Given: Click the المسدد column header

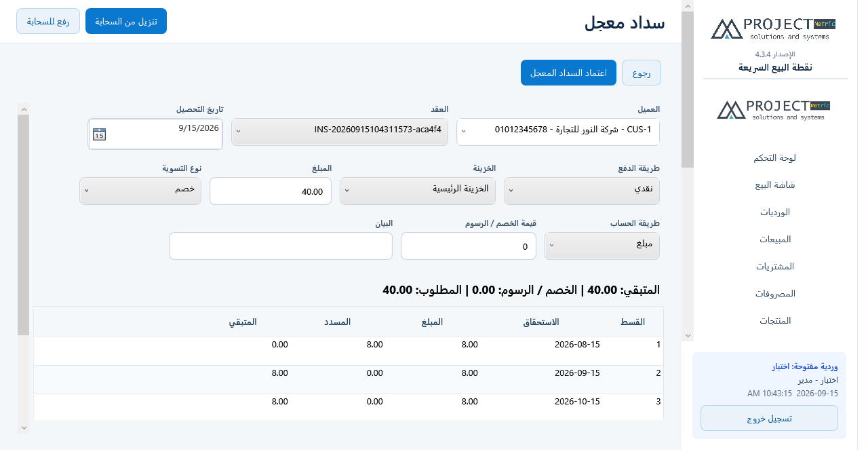Looking at the screenshot, I should pos(338,322).
